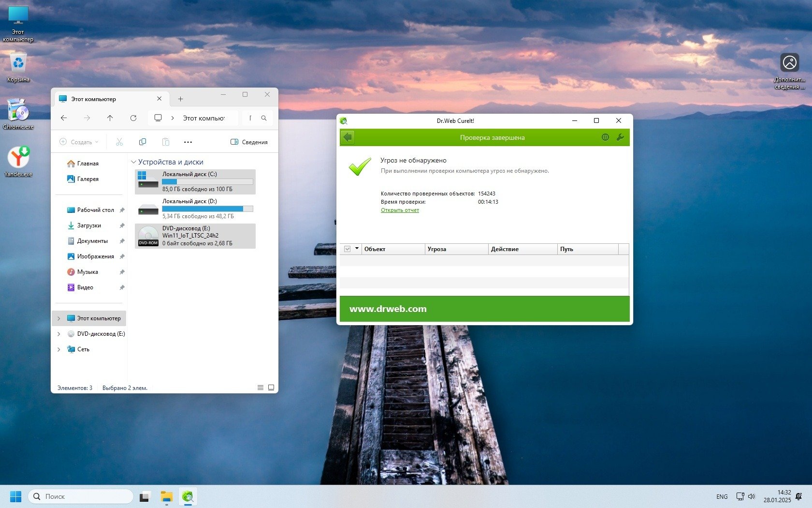This screenshot has width=812, height=508.
Task: Select Загрузки in the navigation pane
Action: point(89,225)
